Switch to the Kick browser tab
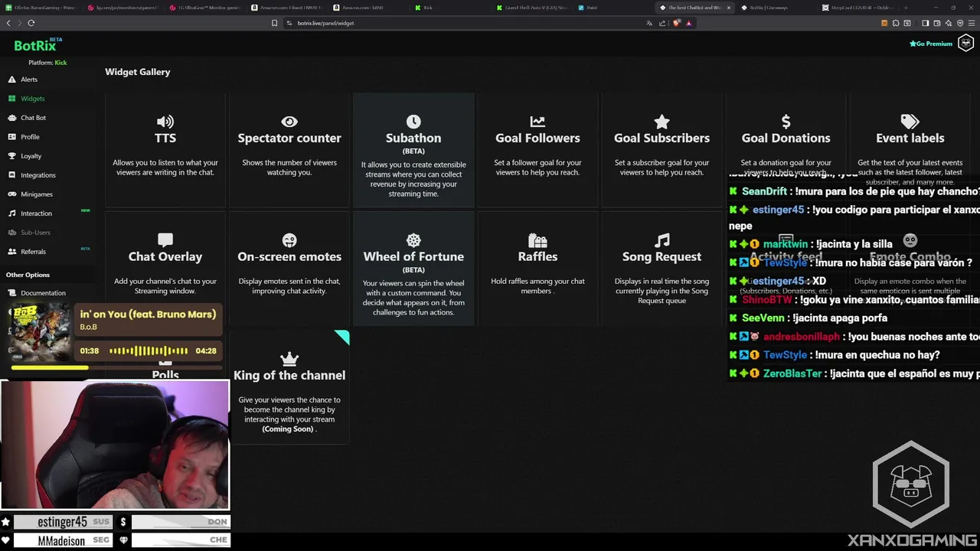Screen dimensions: 980x551 (x=452, y=8)
